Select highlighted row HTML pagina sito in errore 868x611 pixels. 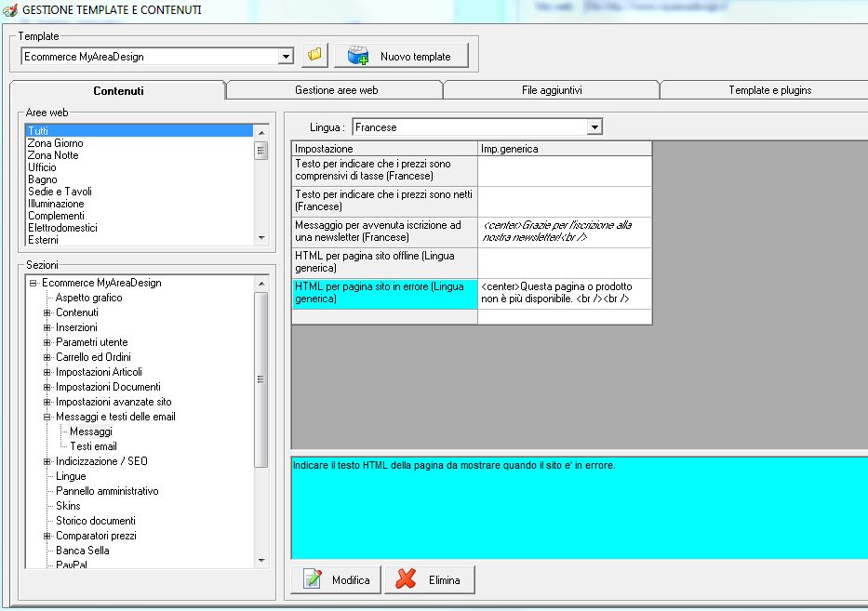(385, 293)
